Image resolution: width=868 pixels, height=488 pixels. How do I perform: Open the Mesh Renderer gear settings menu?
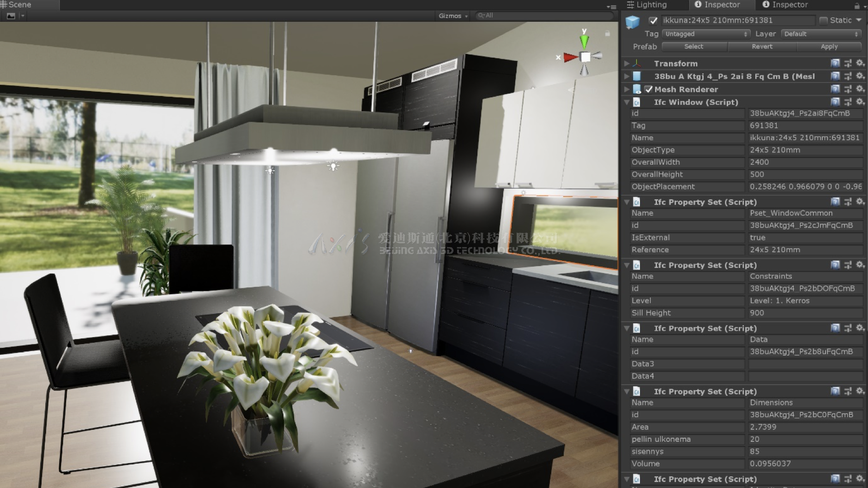click(860, 89)
